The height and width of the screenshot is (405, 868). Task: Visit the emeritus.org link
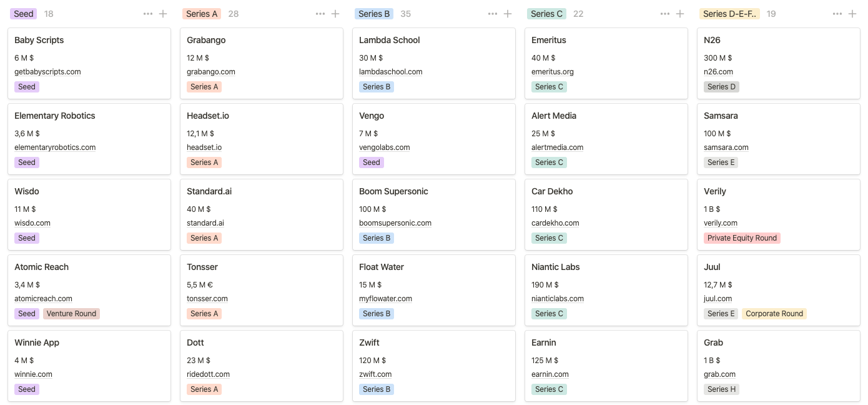553,72
